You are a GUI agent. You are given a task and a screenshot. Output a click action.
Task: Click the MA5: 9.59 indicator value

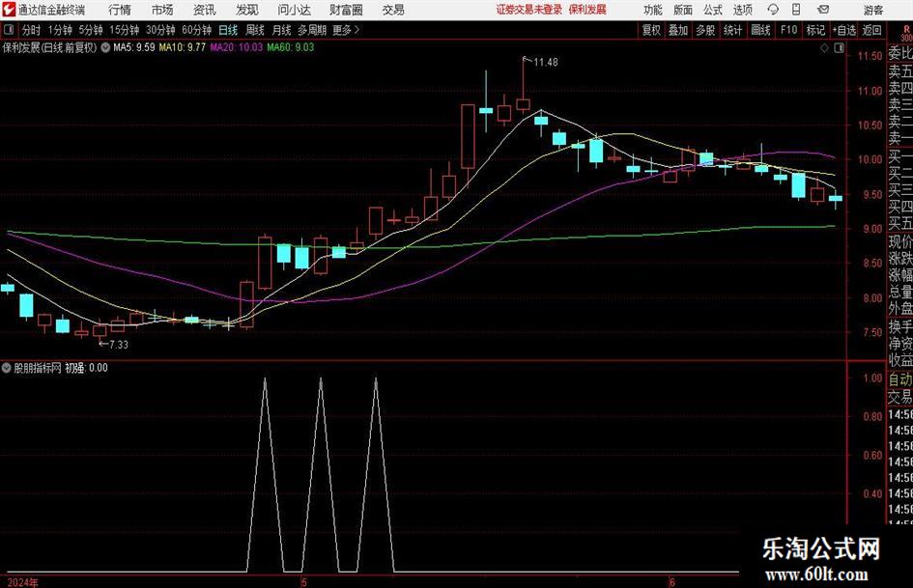tap(134, 47)
